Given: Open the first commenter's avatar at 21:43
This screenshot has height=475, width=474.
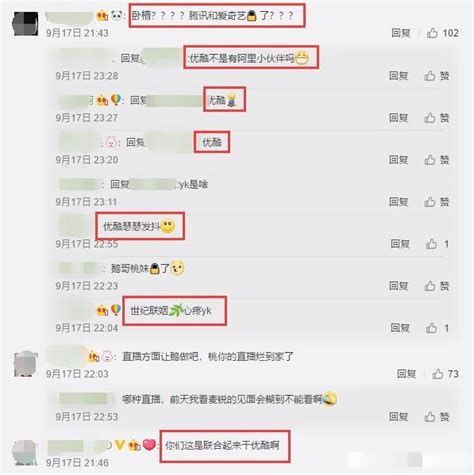Looking at the screenshot, I should [x=25, y=24].
